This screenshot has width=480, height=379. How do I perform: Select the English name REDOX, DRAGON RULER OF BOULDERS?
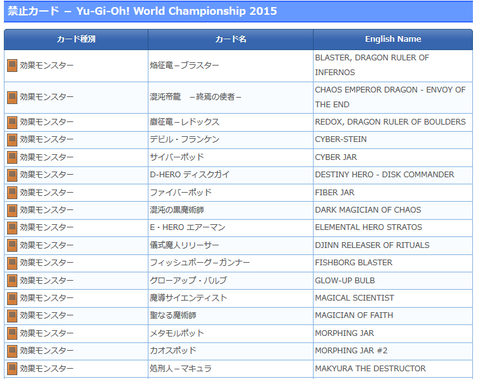pyautogui.click(x=390, y=122)
